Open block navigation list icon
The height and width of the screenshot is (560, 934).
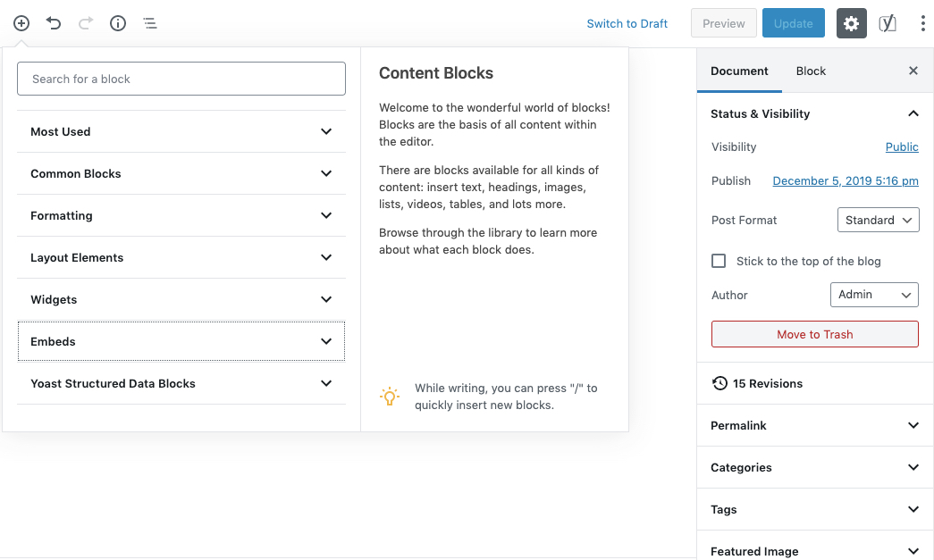[x=150, y=23]
